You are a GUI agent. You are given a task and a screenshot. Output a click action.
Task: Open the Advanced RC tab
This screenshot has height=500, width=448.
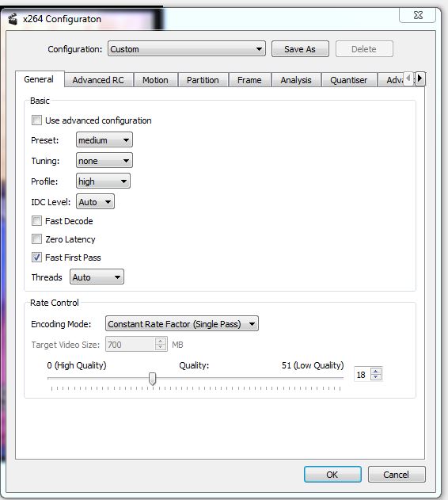click(98, 80)
